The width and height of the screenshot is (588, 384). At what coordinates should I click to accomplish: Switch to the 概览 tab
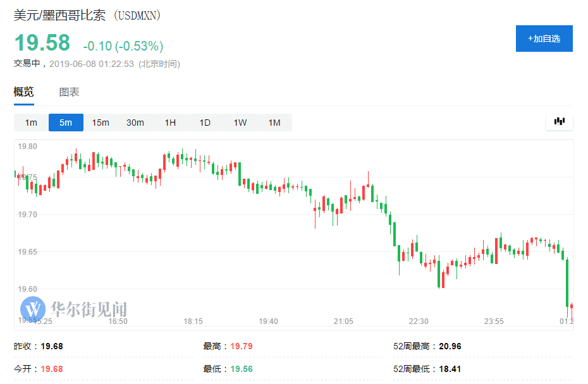coord(24,92)
